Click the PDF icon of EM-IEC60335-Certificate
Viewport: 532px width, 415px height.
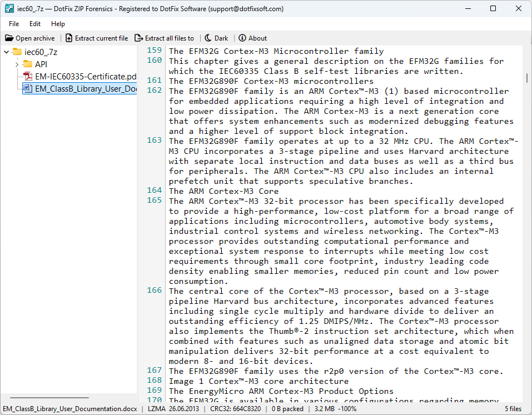pyautogui.click(x=28, y=76)
